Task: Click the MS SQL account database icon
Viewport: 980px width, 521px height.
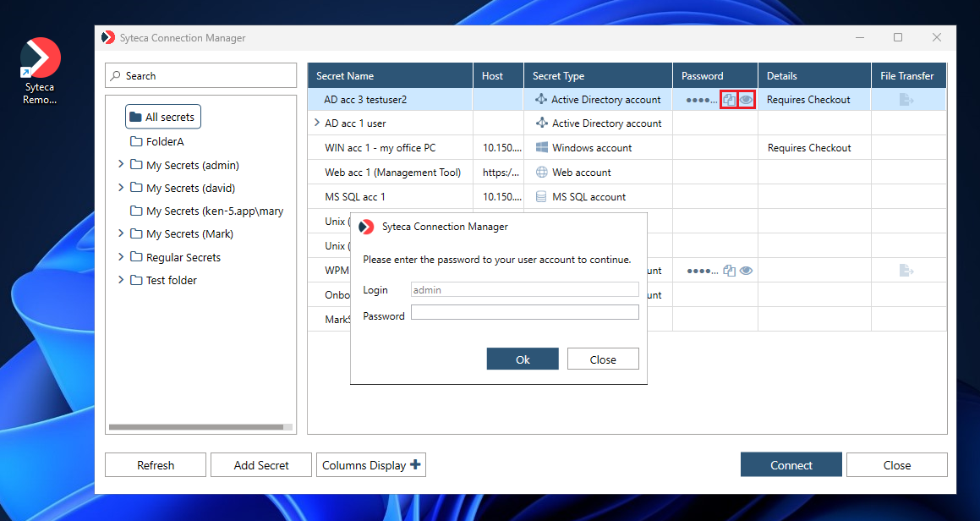Action: click(541, 197)
